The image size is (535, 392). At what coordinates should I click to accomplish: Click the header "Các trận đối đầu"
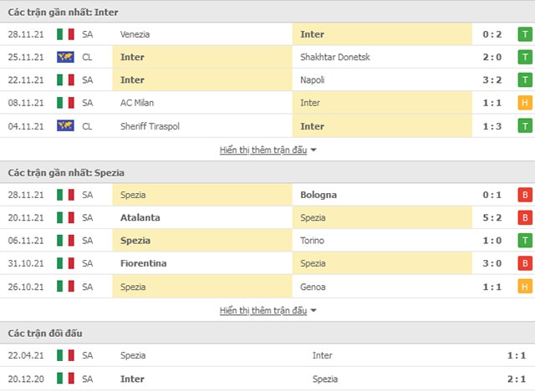(x=45, y=333)
